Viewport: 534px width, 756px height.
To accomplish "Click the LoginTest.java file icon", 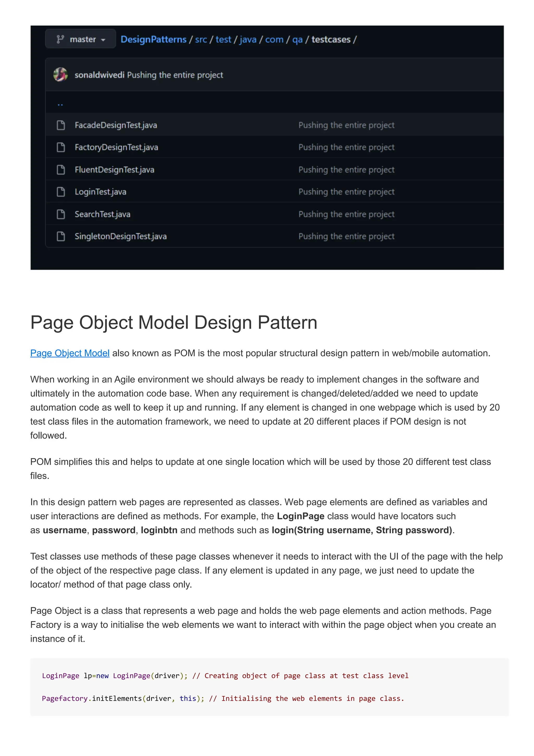I will [61, 192].
